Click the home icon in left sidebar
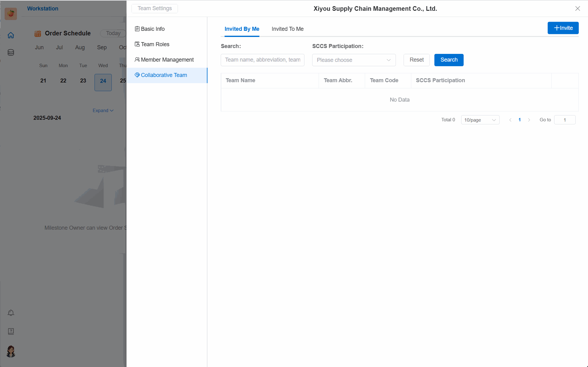Viewport: 588px width, 367px height. click(x=11, y=35)
